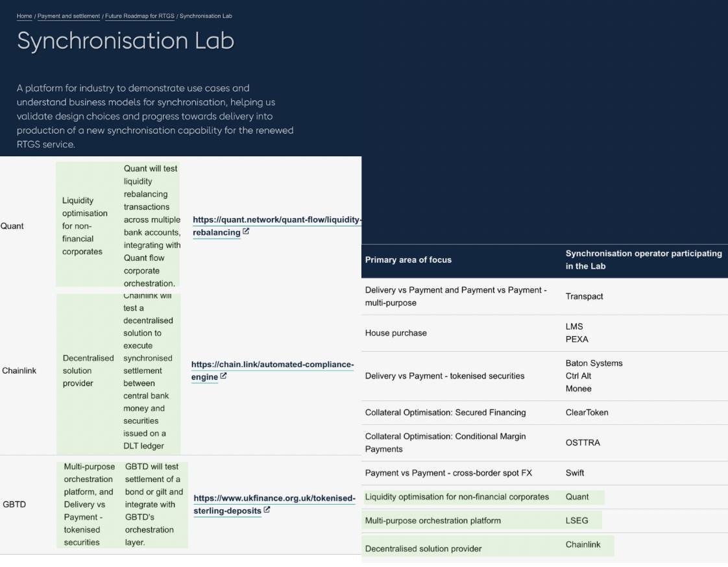Select the LMS operator entry
This screenshot has width=728, height=567.
pyautogui.click(x=574, y=326)
